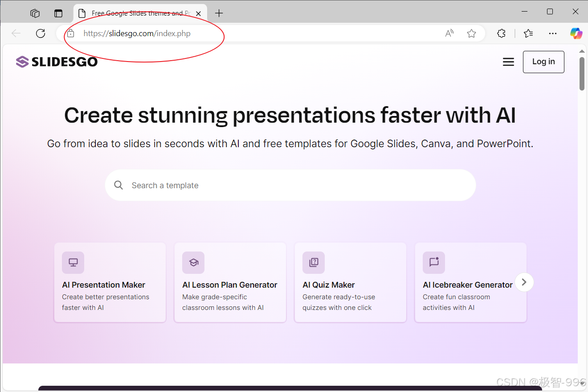Refresh the page
Viewport: 588px width, 392px height.
click(x=41, y=33)
